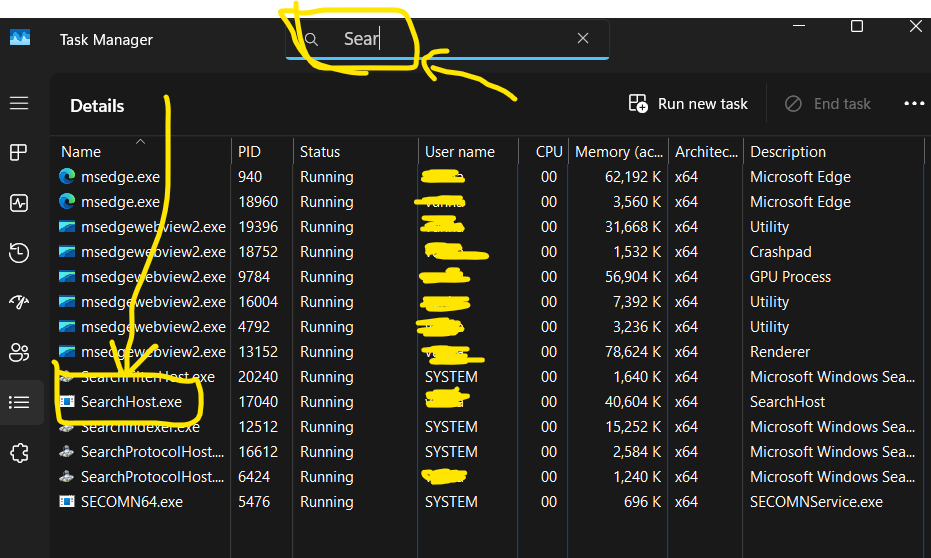931x558 pixels.
Task: Click the GPU Process description cell
Action: [790, 277]
